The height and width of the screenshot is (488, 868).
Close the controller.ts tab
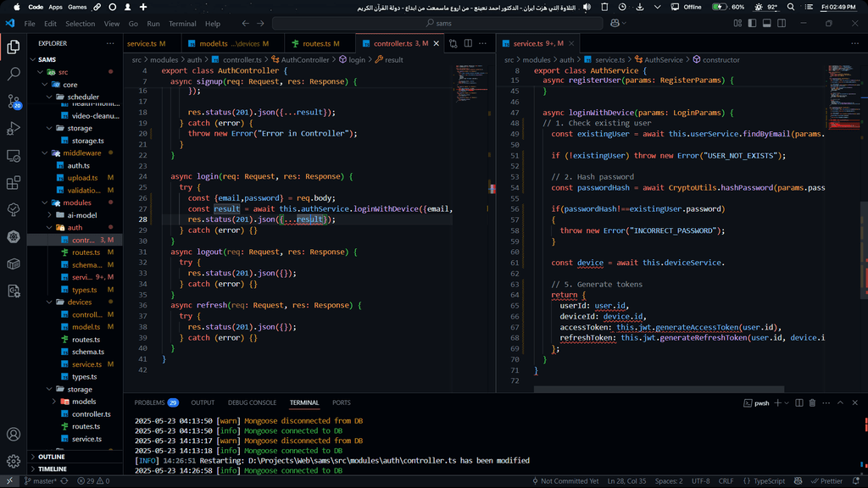coord(437,43)
